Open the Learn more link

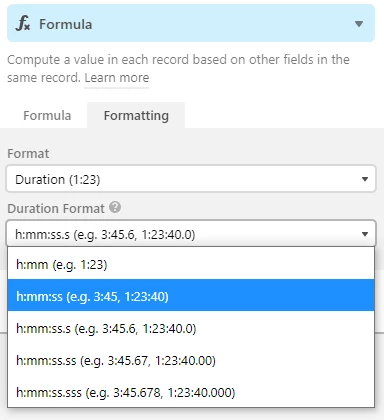coord(117,78)
